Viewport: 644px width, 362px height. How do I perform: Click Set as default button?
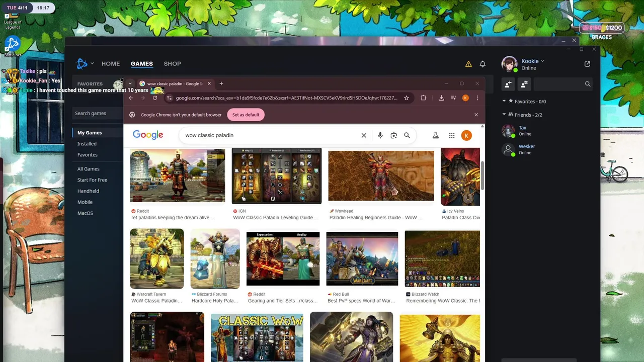click(246, 115)
